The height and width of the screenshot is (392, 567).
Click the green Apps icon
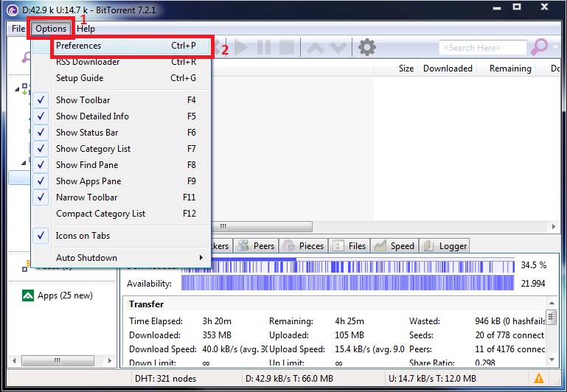(x=28, y=295)
